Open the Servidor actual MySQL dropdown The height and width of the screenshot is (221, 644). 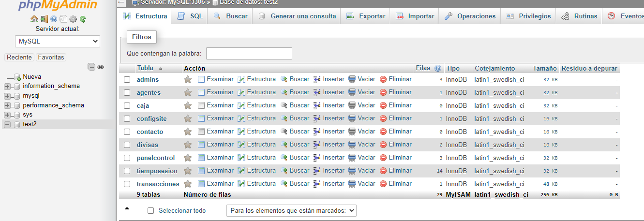[57, 41]
